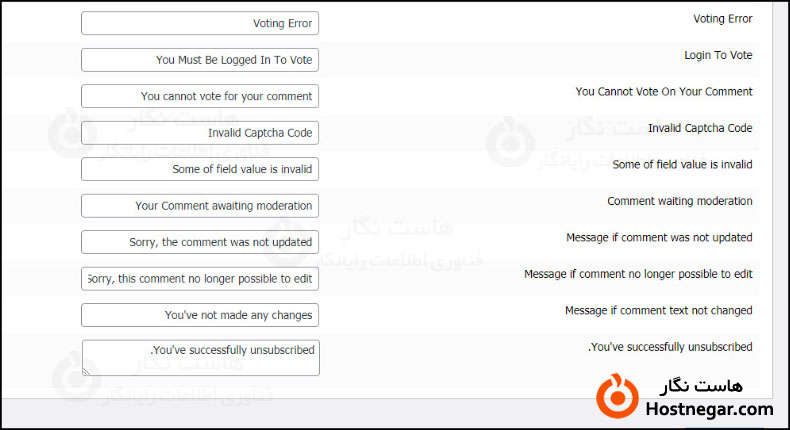Click the "Message if comment was not updated" label
Screen dimensions: 790x430
tap(657, 237)
